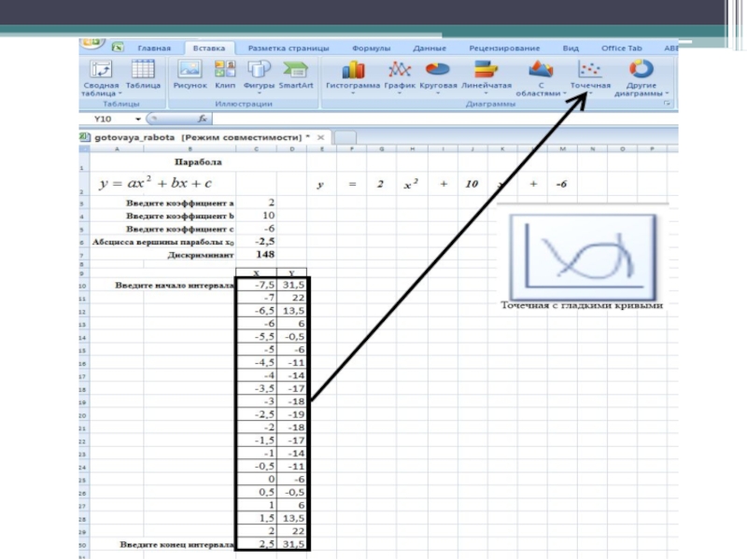This screenshot has width=747, height=560.
Task: Click the Введите коэффициент a label
Action: 179,203
